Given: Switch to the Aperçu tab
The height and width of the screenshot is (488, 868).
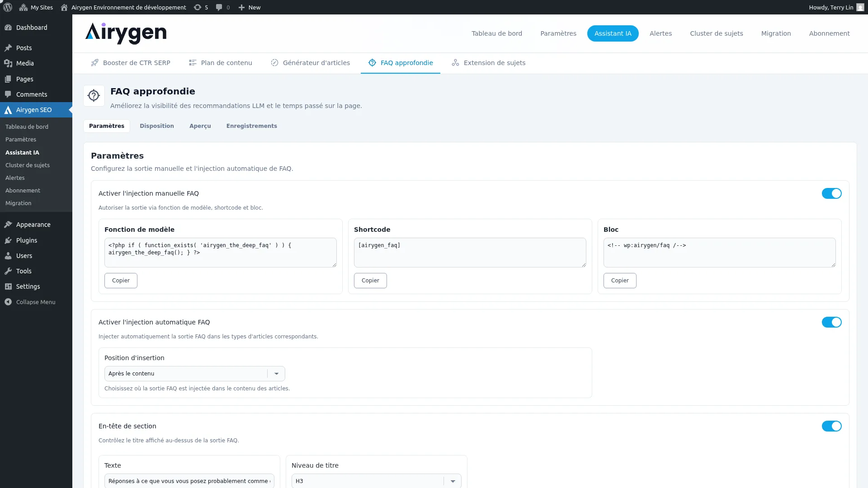Looking at the screenshot, I should click(x=200, y=126).
